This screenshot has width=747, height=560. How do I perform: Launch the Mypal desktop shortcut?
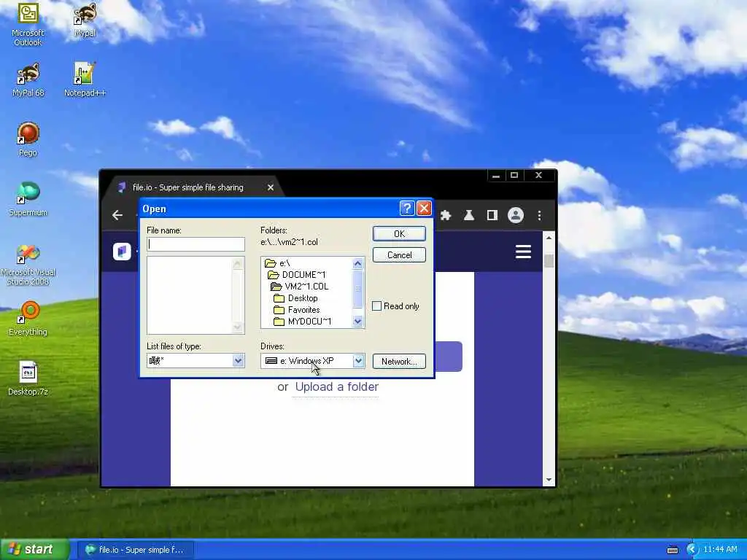[85, 20]
